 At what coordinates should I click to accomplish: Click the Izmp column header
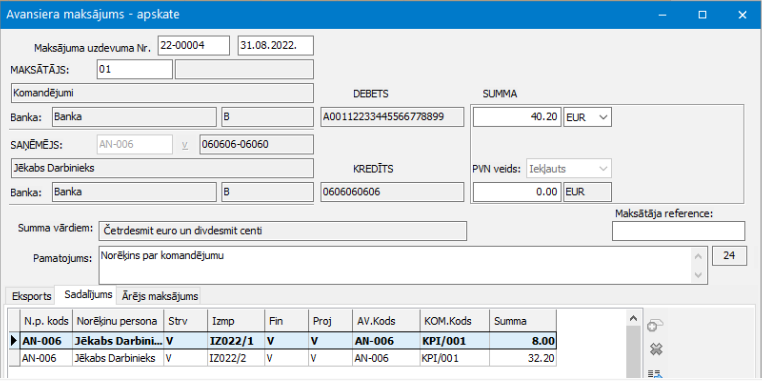coord(236,321)
